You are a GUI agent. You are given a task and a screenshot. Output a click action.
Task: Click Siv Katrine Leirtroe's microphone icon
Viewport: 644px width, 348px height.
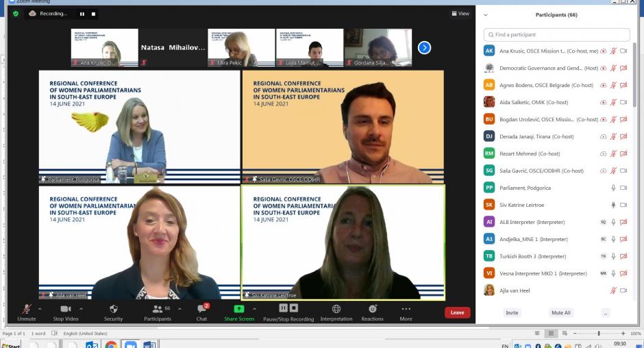pos(613,205)
